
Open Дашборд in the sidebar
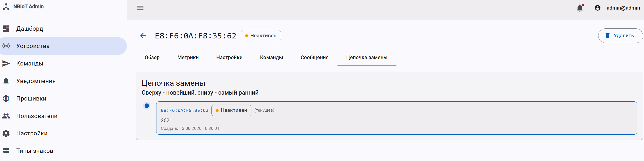(64, 29)
